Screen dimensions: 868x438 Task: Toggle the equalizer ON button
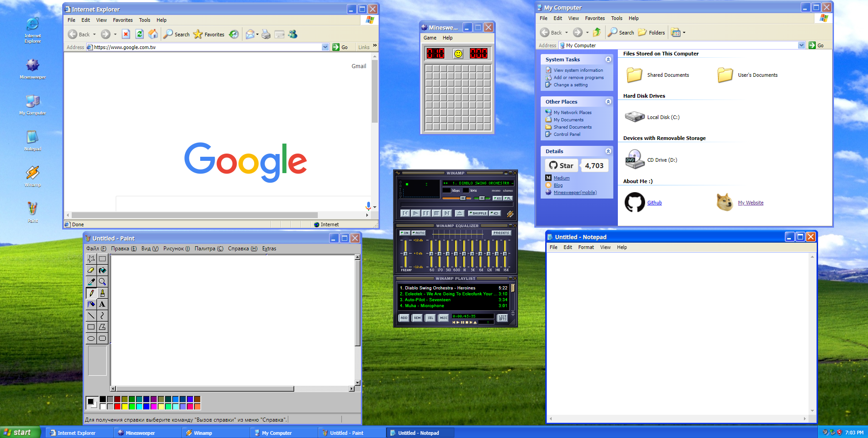click(404, 233)
